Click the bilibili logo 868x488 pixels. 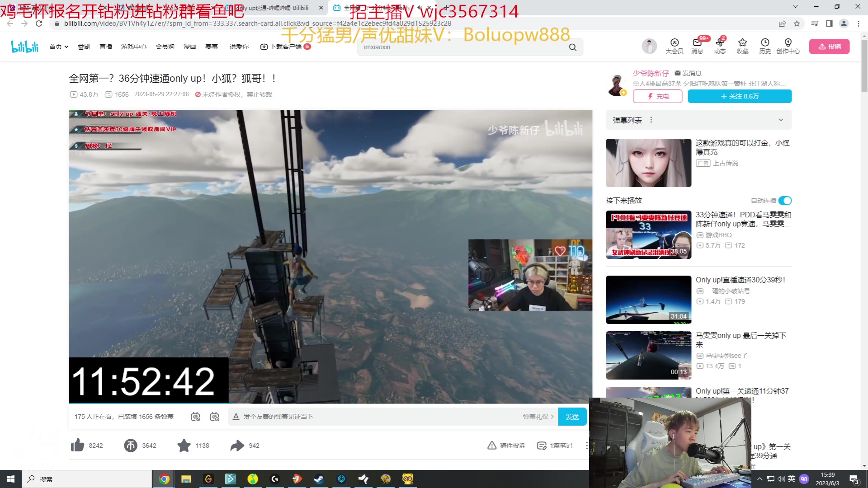[25, 46]
